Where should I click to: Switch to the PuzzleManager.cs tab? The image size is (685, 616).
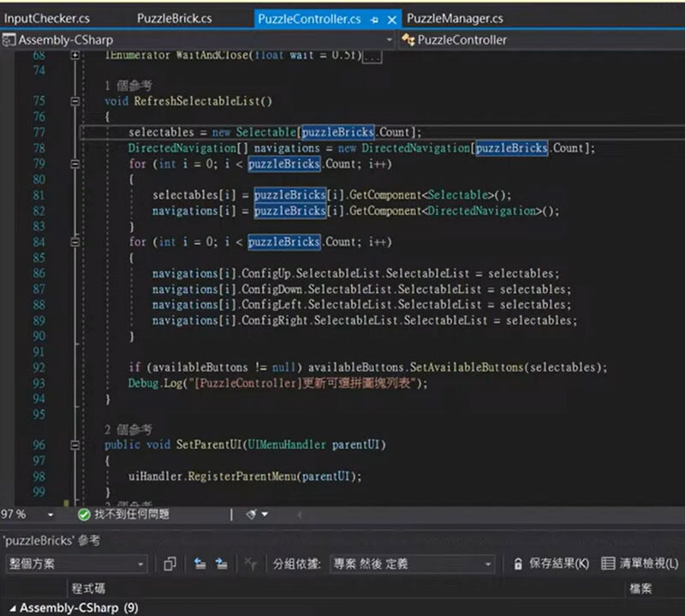[x=455, y=18]
